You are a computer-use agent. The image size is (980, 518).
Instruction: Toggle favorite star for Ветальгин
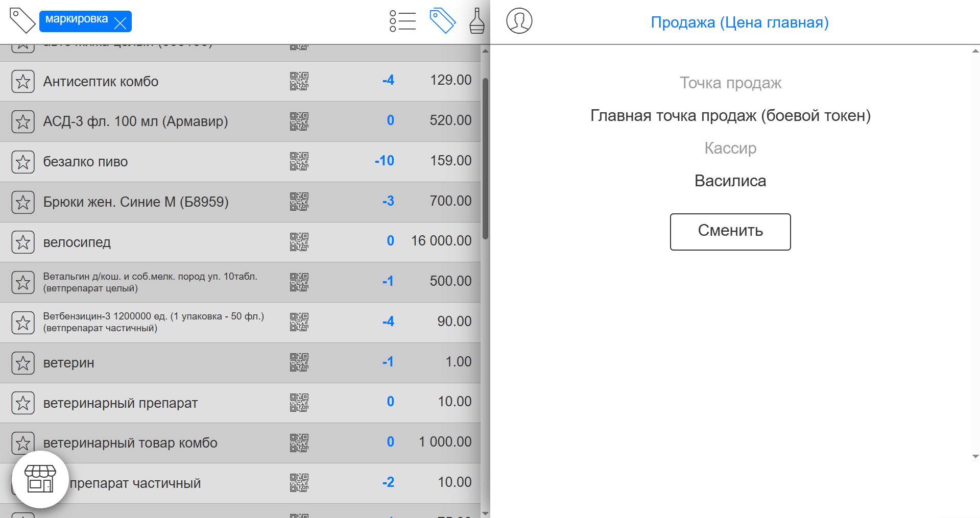pyautogui.click(x=23, y=282)
